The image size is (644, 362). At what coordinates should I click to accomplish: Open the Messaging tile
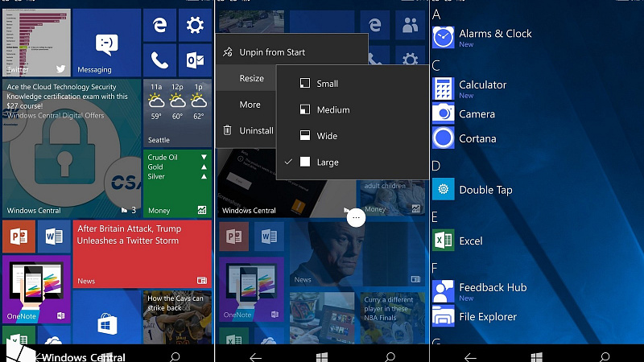[x=107, y=43]
